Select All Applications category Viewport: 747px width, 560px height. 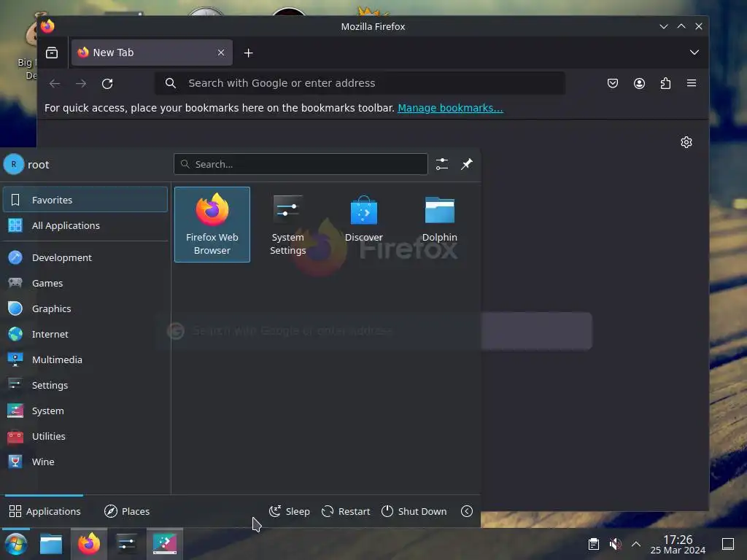[85, 225]
